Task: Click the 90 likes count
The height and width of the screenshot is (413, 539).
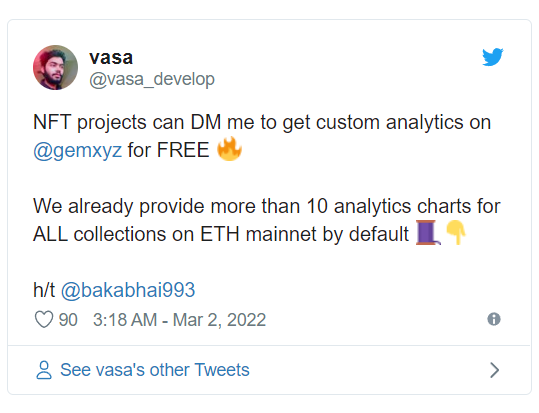Action: (68, 320)
